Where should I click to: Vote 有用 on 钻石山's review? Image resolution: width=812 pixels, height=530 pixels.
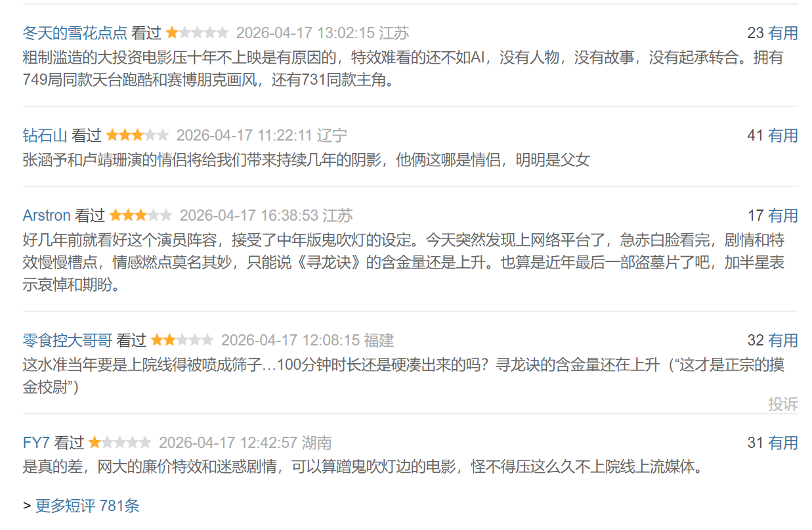[783, 135]
